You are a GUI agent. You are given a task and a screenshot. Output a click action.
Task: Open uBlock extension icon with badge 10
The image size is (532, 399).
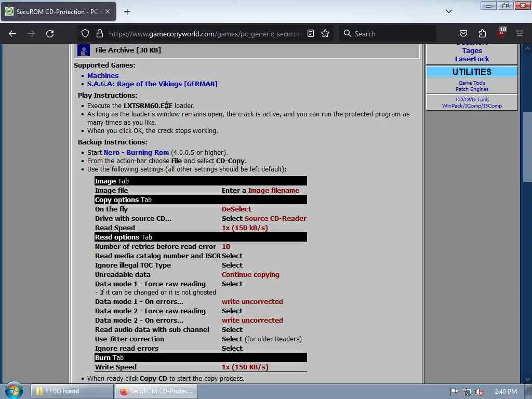(x=501, y=33)
